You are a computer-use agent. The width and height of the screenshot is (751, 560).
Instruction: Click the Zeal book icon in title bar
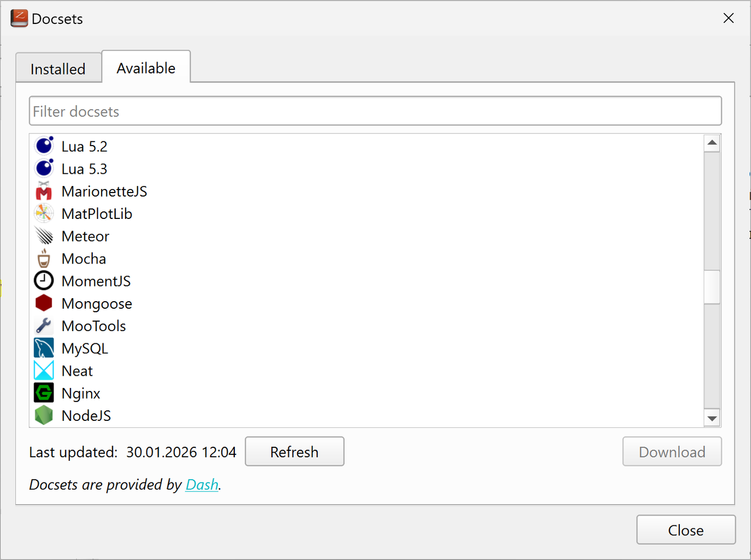[x=19, y=18]
